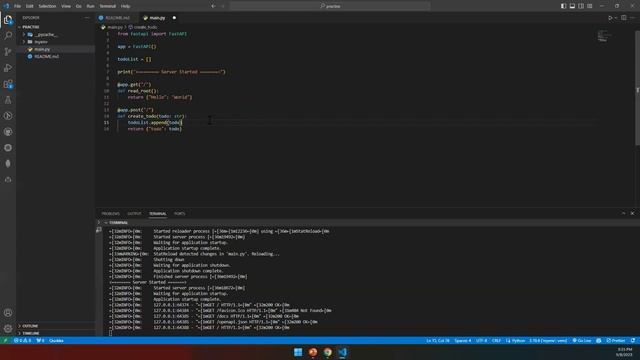Switch to the PORTS panel tab
Image resolution: width=640 pixels, height=360 pixels.
pos(180,213)
